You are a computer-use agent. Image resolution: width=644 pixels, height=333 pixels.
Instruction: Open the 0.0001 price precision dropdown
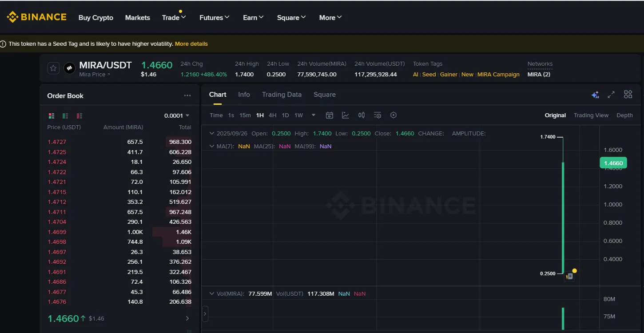pos(177,115)
